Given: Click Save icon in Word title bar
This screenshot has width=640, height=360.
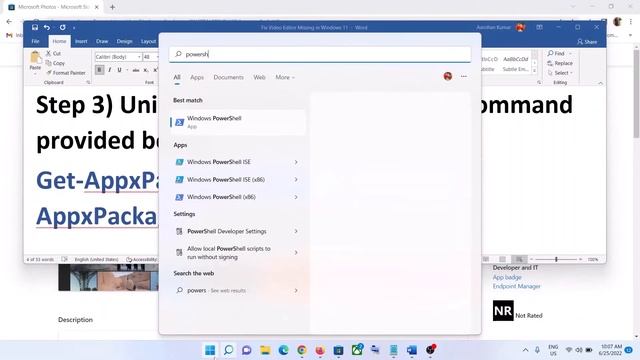Looking at the screenshot, I should 35,27.
